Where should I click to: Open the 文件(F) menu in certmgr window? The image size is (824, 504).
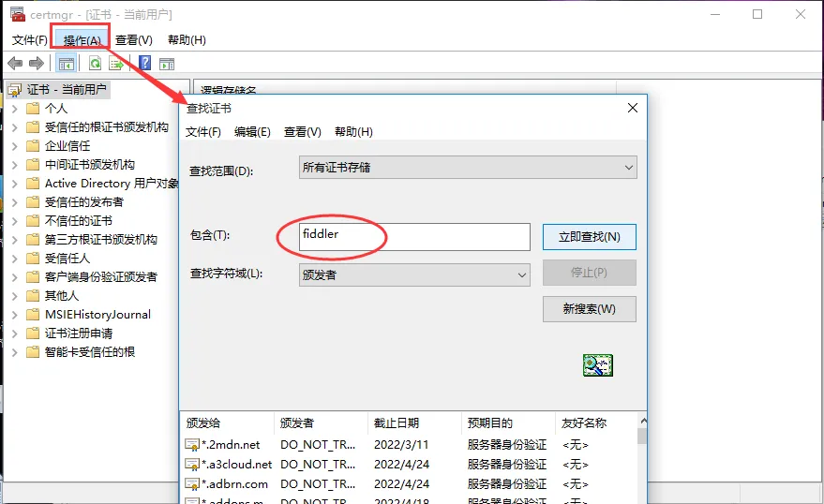click(x=29, y=40)
